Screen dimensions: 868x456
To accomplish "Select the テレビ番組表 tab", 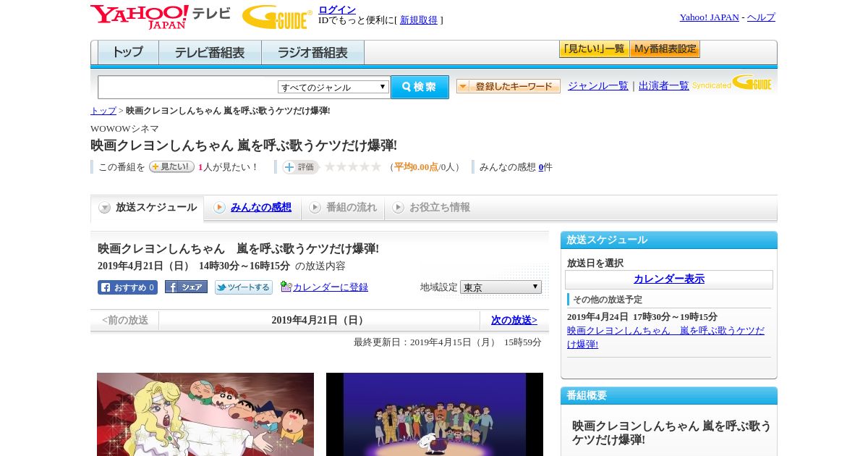I will [x=210, y=53].
